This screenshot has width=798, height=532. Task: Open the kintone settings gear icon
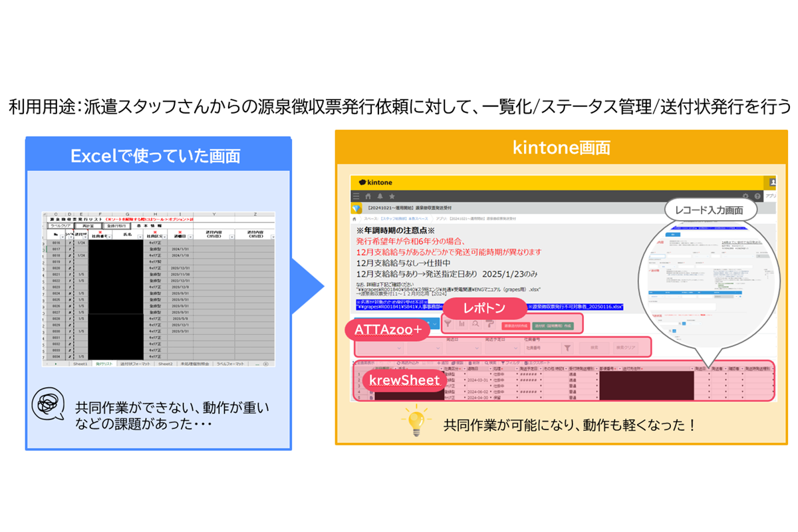click(745, 197)
